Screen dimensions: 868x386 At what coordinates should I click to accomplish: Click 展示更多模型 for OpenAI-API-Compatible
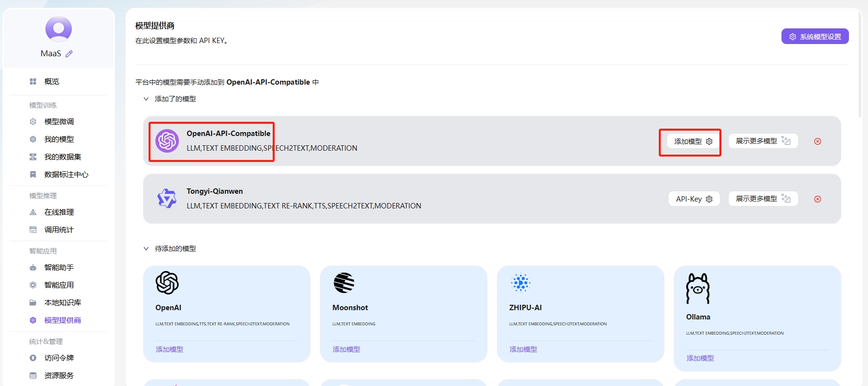(x=763, y=141)
